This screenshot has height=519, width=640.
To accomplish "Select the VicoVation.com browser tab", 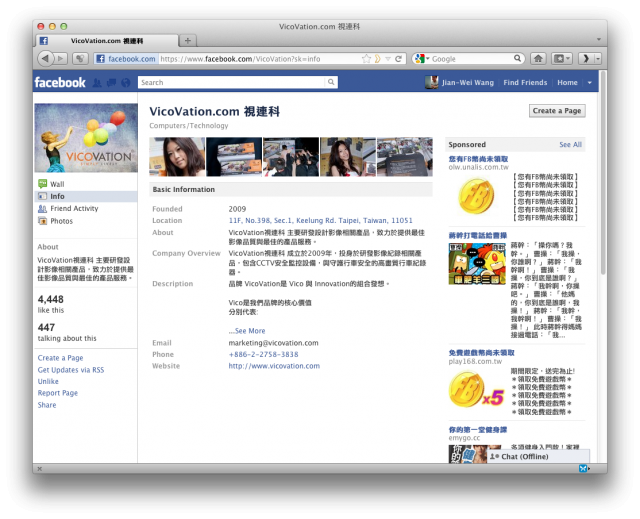I will point(107,41).
